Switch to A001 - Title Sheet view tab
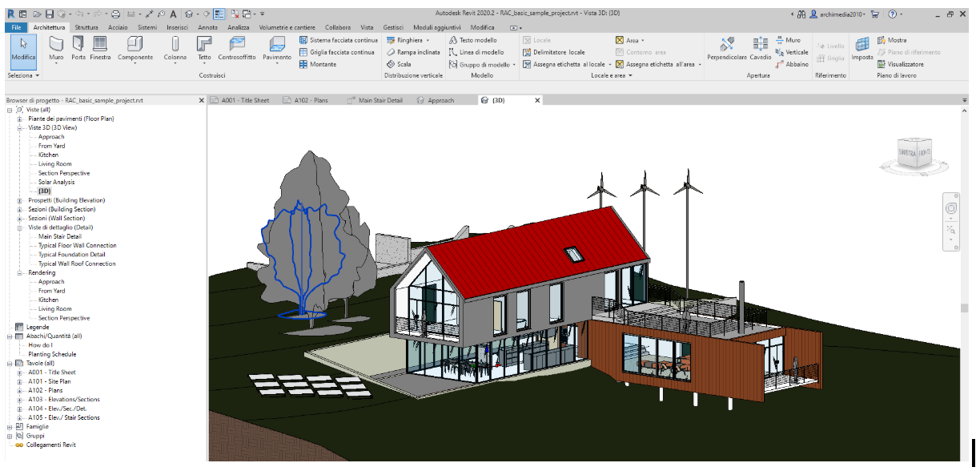Screen dimensions: 980x471 (x=239, y=100)
